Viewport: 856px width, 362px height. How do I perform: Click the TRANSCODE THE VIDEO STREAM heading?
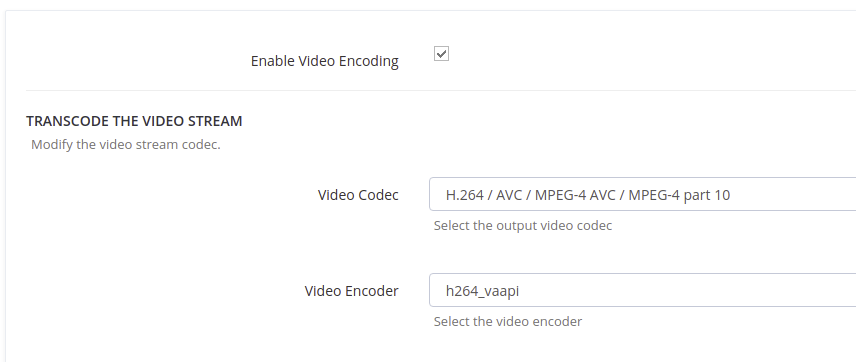coord(134,121)
